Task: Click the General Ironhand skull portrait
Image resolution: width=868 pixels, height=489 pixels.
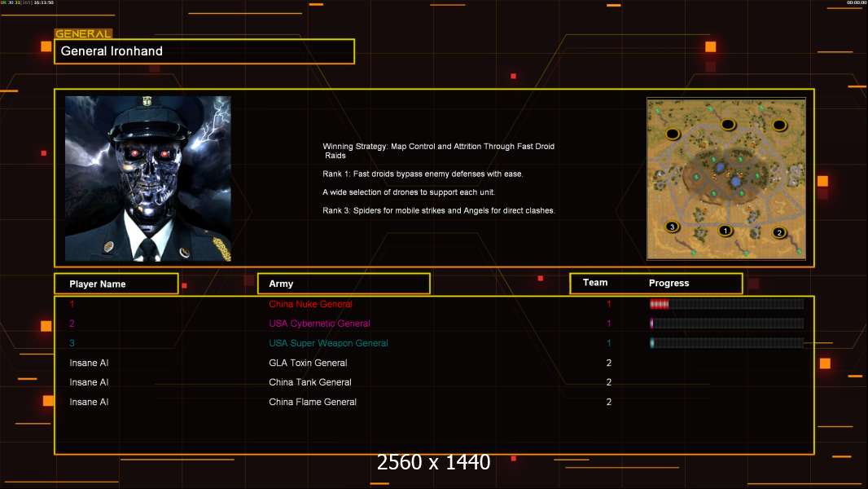Action: [148, 178]
